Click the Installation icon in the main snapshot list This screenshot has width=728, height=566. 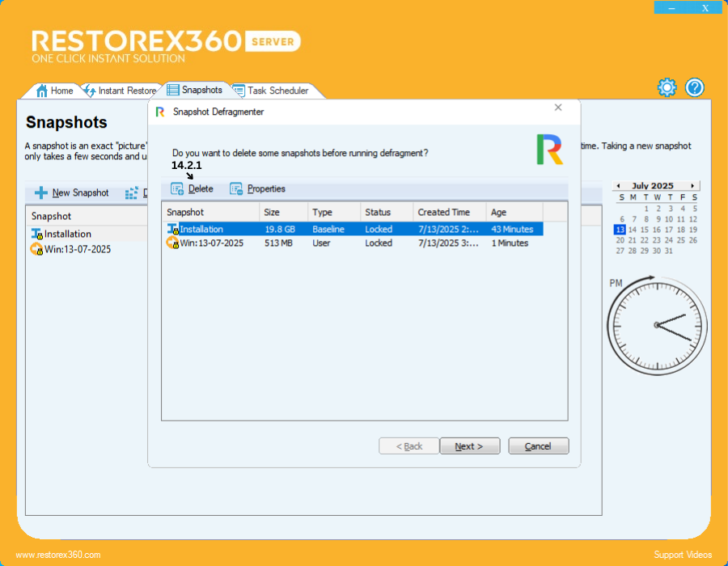37,234
